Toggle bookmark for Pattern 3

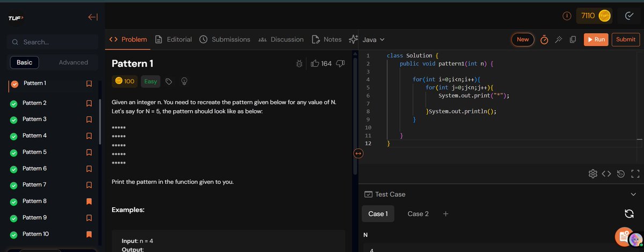point(89,119)
